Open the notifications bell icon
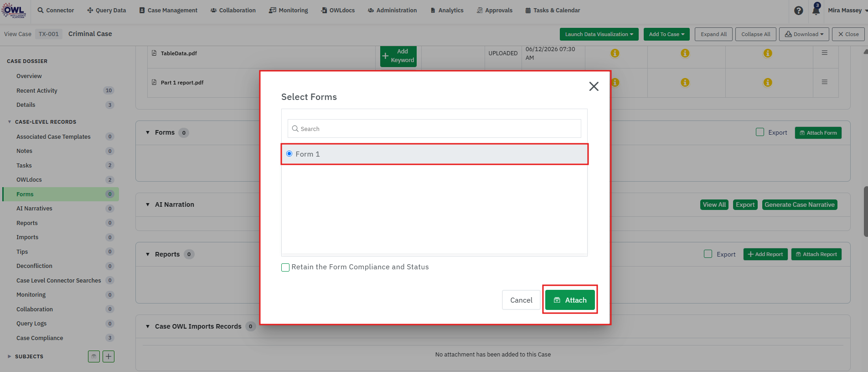 pos(816,10)
